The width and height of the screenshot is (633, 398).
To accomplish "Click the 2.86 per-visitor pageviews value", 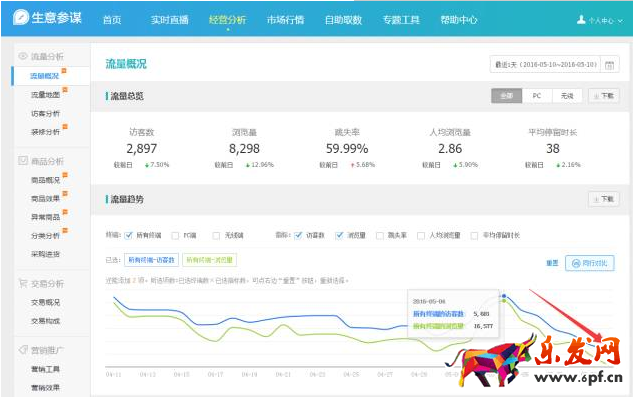I will [450, 149].
